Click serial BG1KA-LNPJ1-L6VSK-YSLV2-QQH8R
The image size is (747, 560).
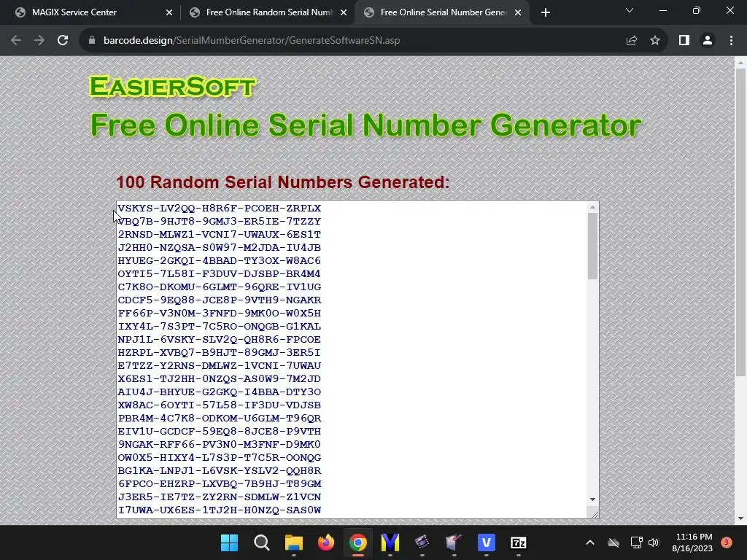click(x=219, y=470)
